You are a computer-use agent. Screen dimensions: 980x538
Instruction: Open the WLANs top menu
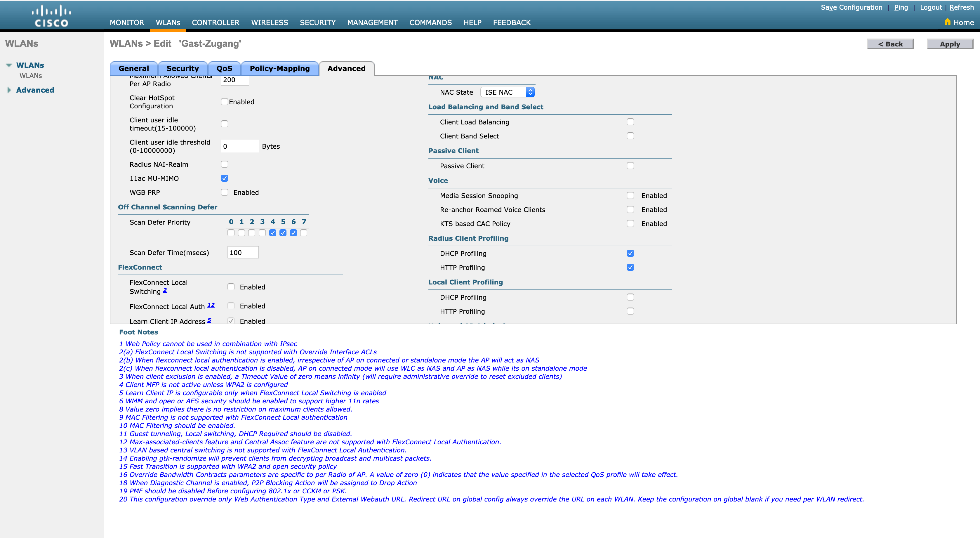pyautogui.click(x=168, y=22)
